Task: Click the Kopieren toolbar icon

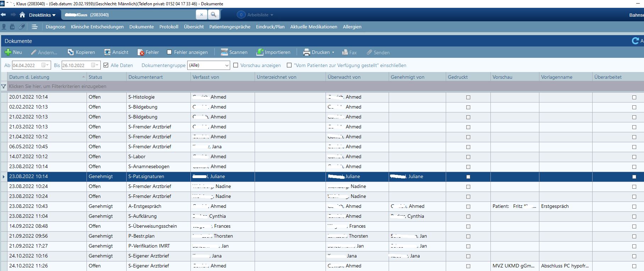Action: pyautogui.click(x=71, y=52)
